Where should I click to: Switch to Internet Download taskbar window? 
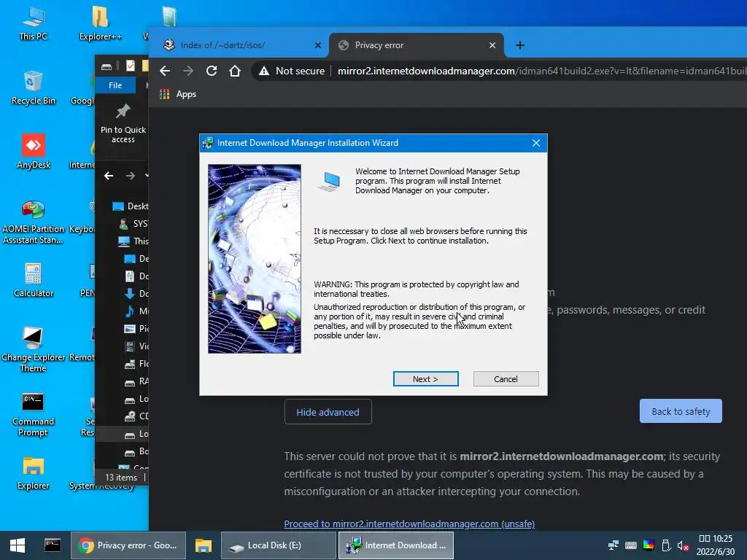coord(396,545)
